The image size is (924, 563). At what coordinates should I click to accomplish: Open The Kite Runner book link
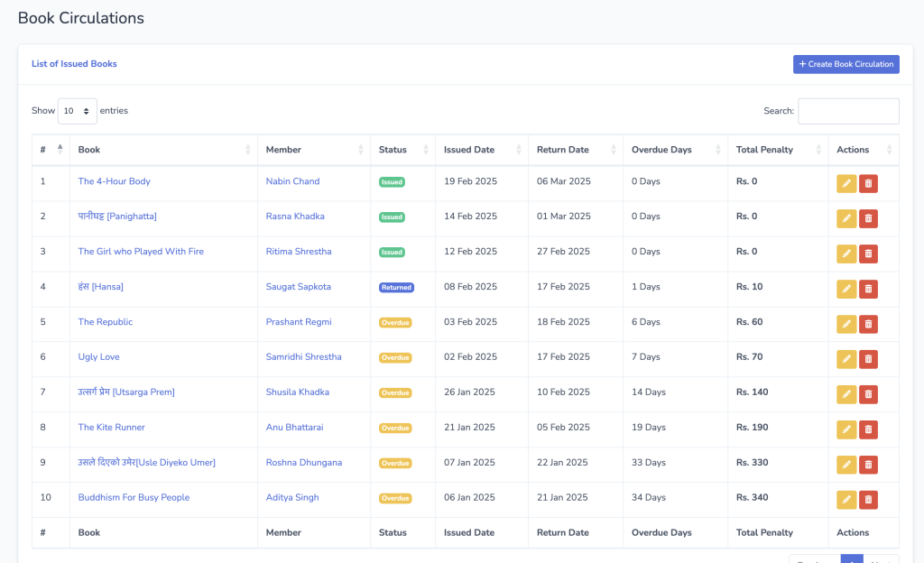pos(111,427)
